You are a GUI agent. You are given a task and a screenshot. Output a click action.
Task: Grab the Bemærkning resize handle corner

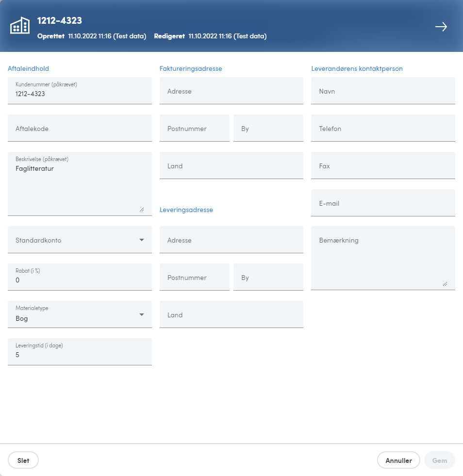pyautogui.click(x=445, y=284)
